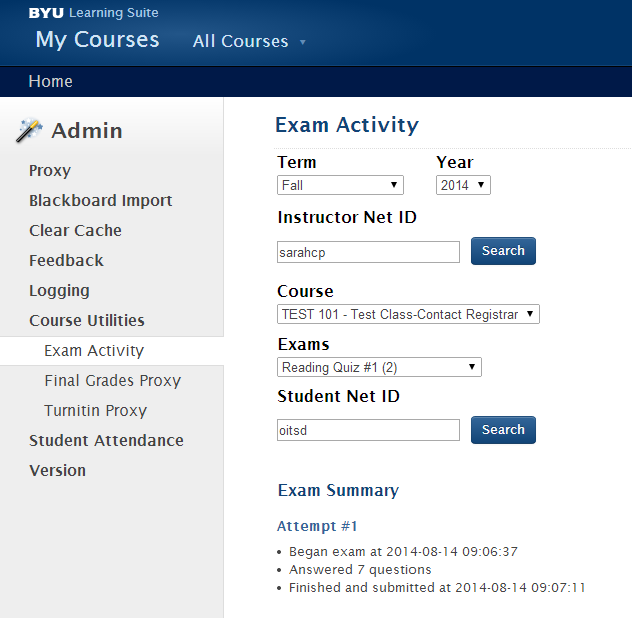
Task: Click the Instructor Net ID input field
Action: pyautogui.click(x=368, y=252)
